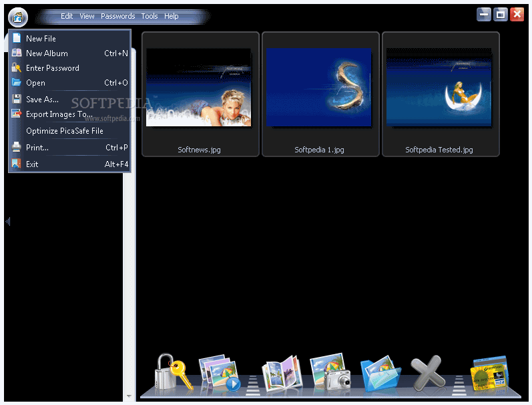The height and width of the screenshot is (405, 532).
Task: Select the Softnews.jpg thumbnail image
Action: click(198, 88)
